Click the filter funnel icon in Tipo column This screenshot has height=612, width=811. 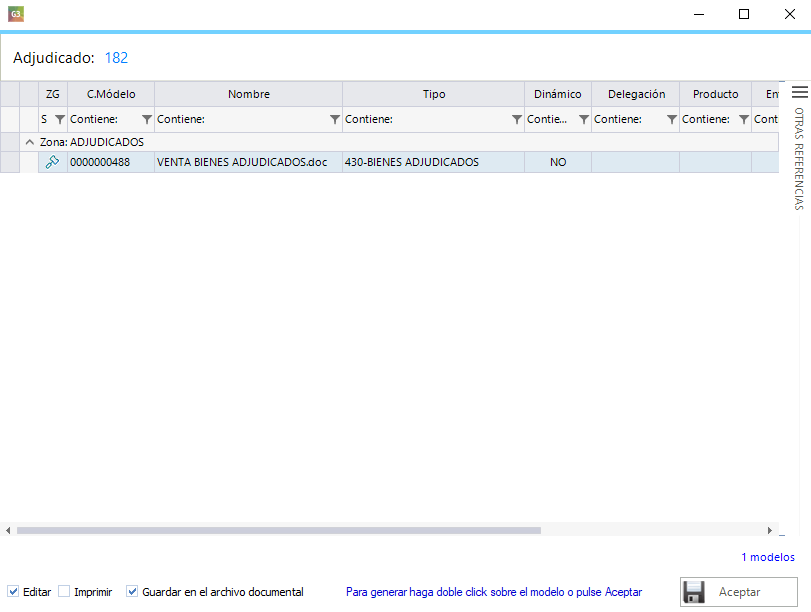click(517, 120)
